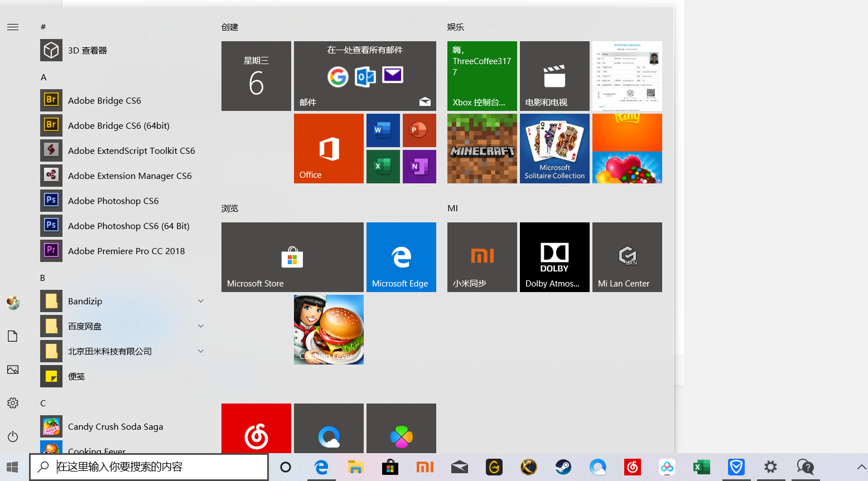Screen dimensions: 868x481
Task: Open Adobe Premiere Pro CC 2018
Action: coord(122,251)
